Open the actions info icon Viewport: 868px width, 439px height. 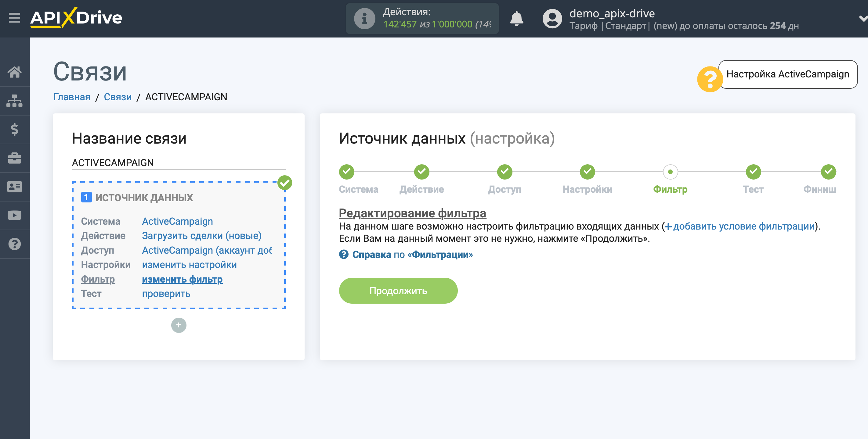364,19
